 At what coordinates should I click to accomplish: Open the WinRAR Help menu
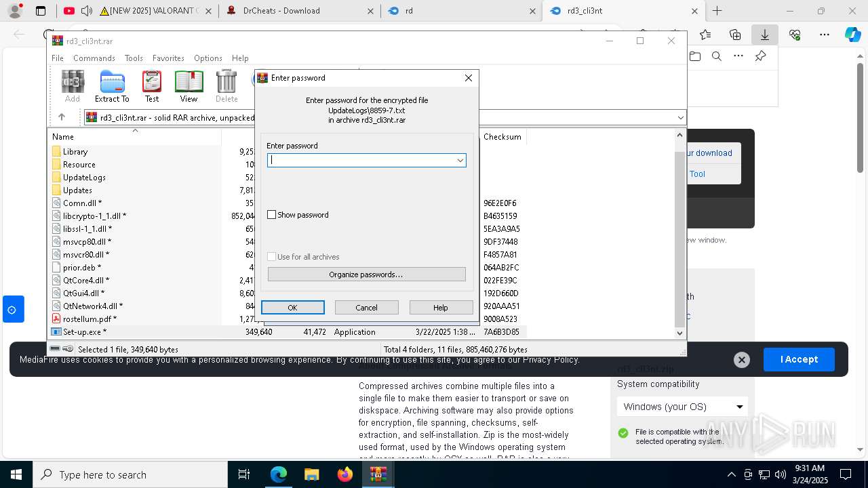pyautogui.click(x=240, y=58)
